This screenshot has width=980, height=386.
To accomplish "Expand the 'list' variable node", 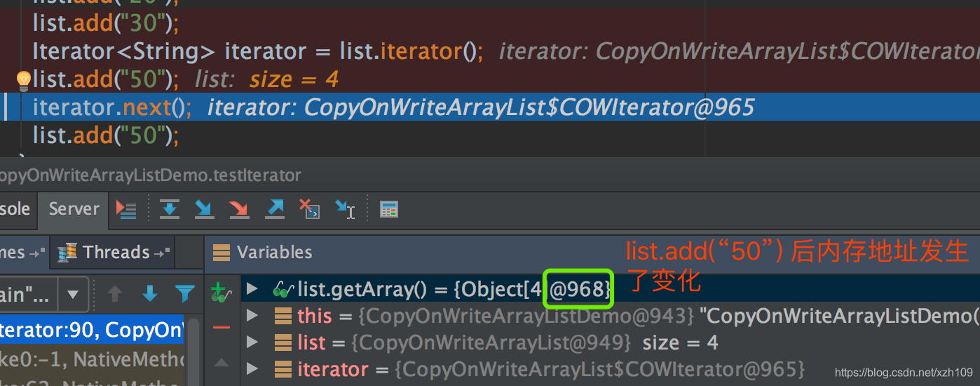I will pos(252,342).
